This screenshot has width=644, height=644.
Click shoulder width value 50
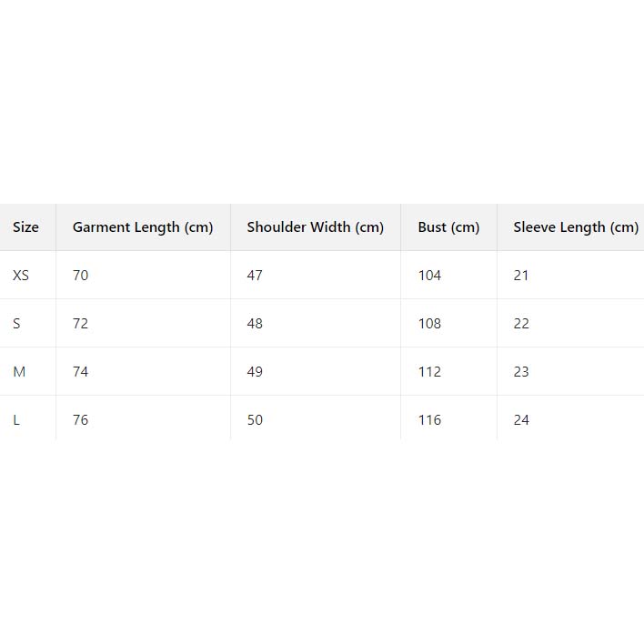[255, 420]
